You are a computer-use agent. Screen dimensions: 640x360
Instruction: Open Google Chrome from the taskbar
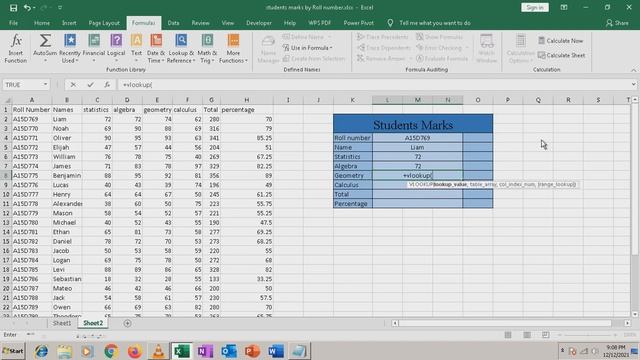coord(111,351)
